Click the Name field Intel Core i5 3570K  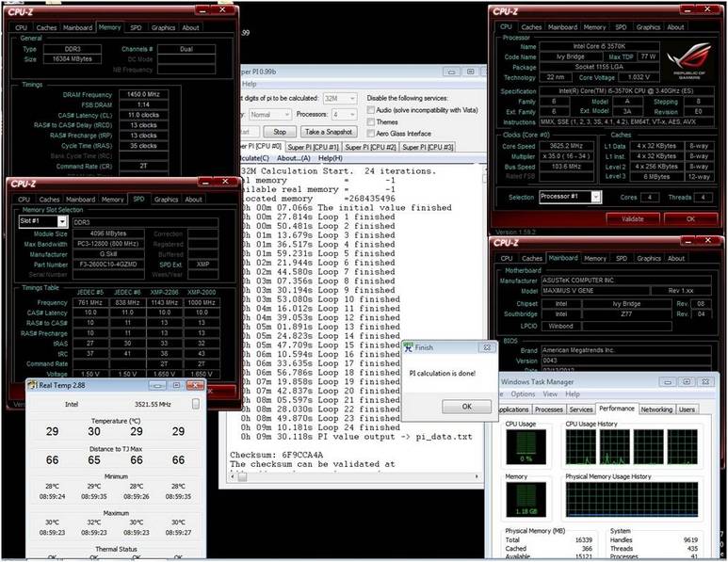[x=599, y=46]
